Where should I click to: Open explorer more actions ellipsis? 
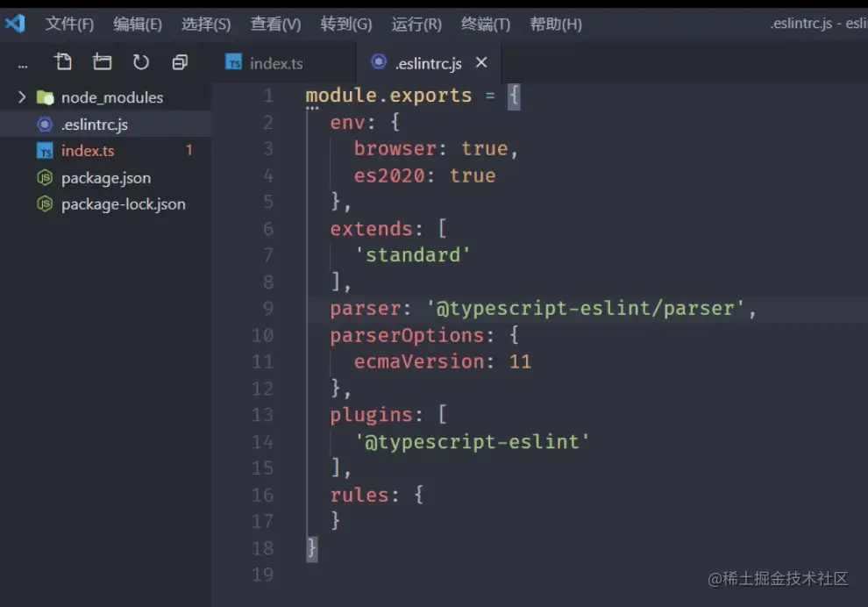[23, 66]
